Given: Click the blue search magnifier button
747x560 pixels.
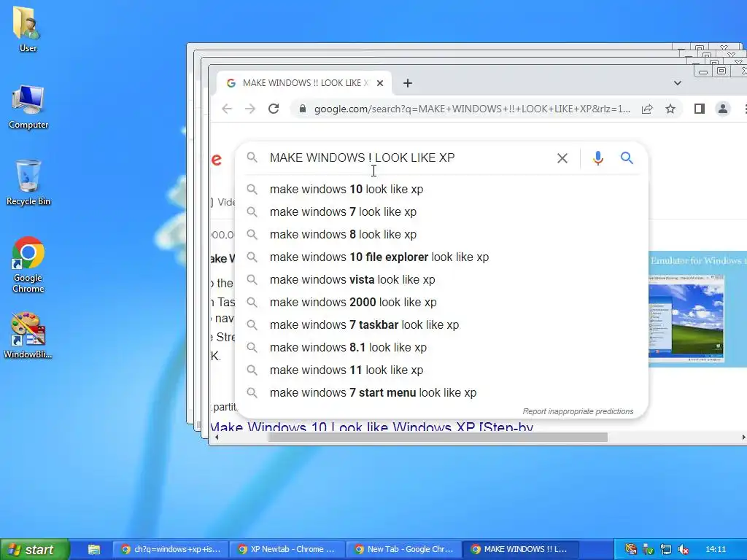Looking at the screenshot, I should [627, 158].
